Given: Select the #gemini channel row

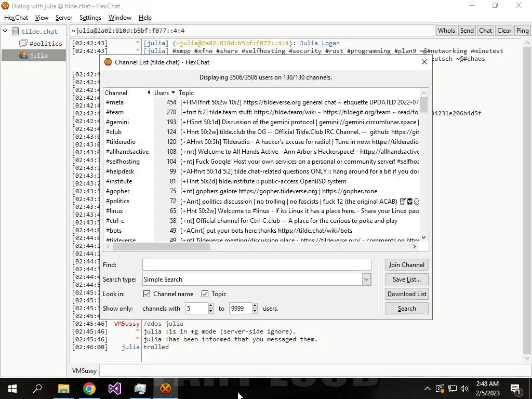Looking at the screenshot, I should click(262, 122).
